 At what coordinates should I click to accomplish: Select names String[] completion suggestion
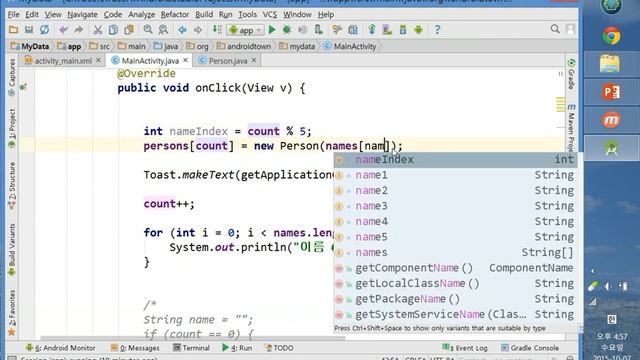pyautogui.click(x=455, y=253)
